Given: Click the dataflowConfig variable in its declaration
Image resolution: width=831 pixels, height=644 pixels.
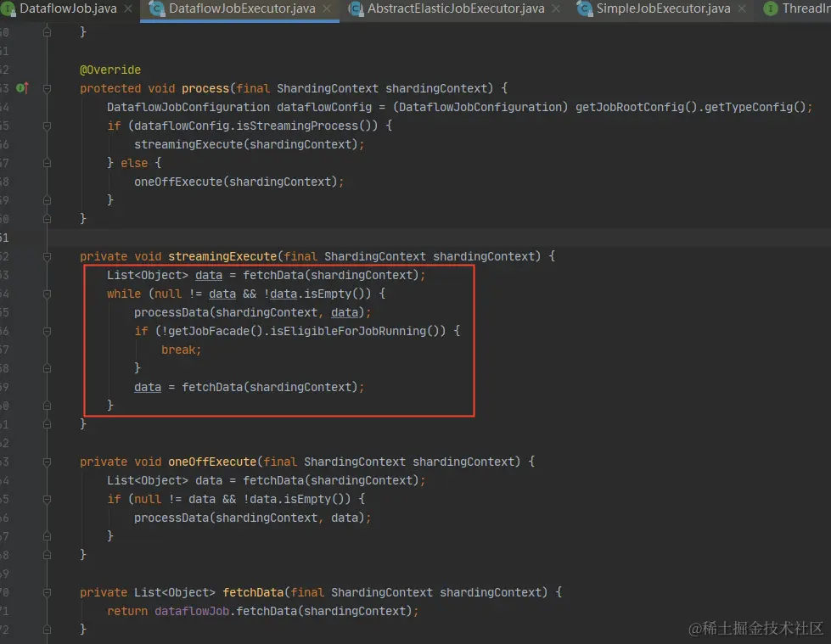Looking at the screenshot, I should coord(324,107).
